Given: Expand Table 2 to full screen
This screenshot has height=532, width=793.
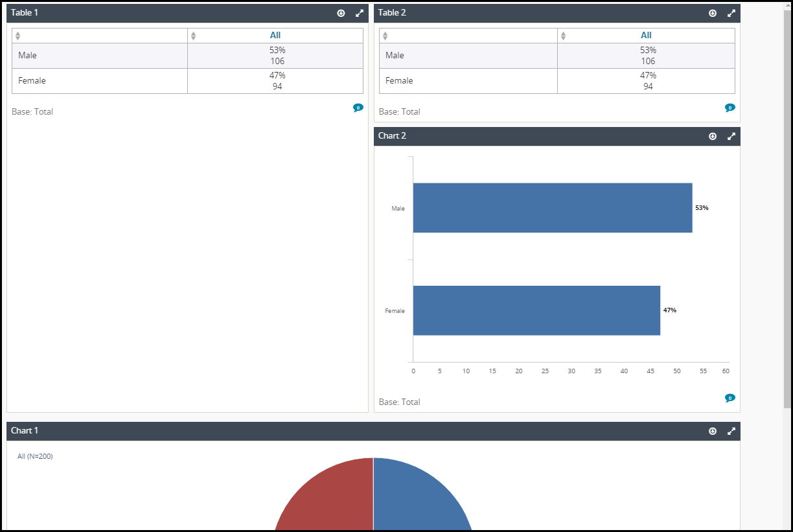Looking at the screenshot, I should [731, 13].
